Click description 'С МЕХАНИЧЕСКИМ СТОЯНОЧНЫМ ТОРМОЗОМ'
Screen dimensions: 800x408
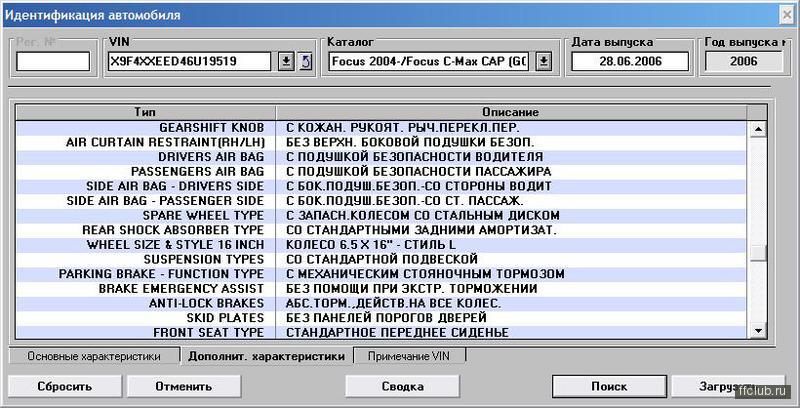tap(425, 274)
